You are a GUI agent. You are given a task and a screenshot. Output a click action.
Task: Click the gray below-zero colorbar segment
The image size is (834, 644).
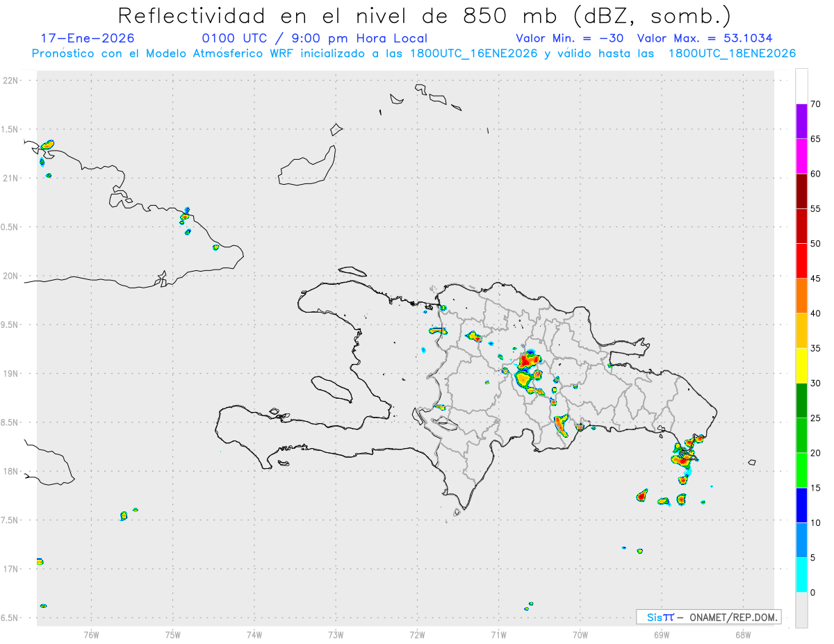(x=801, y=610)
